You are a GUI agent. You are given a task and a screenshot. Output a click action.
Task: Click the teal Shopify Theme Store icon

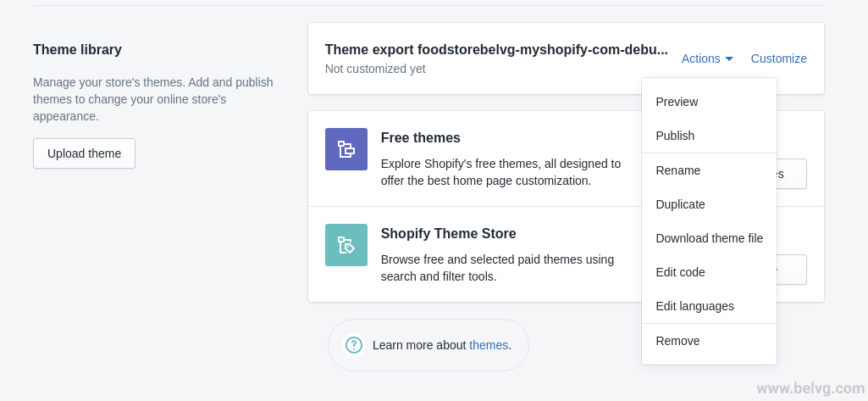click(x=346, y=245)
